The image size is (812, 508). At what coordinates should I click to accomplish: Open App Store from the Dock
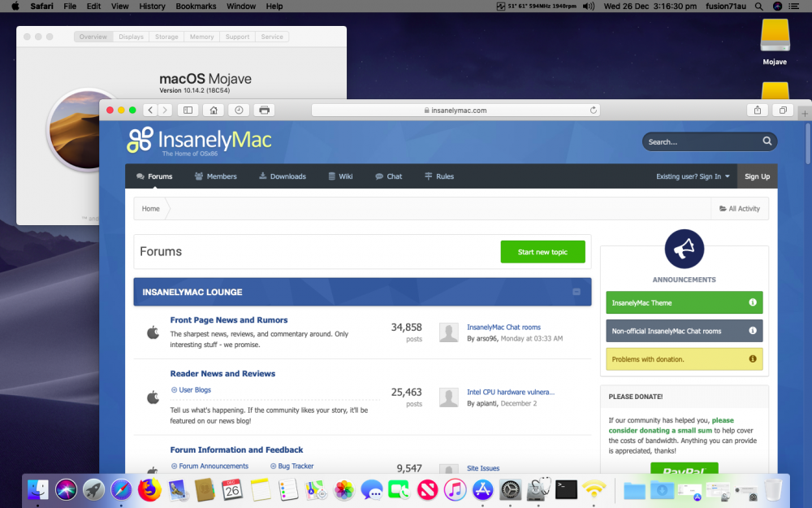click(482, 489)
